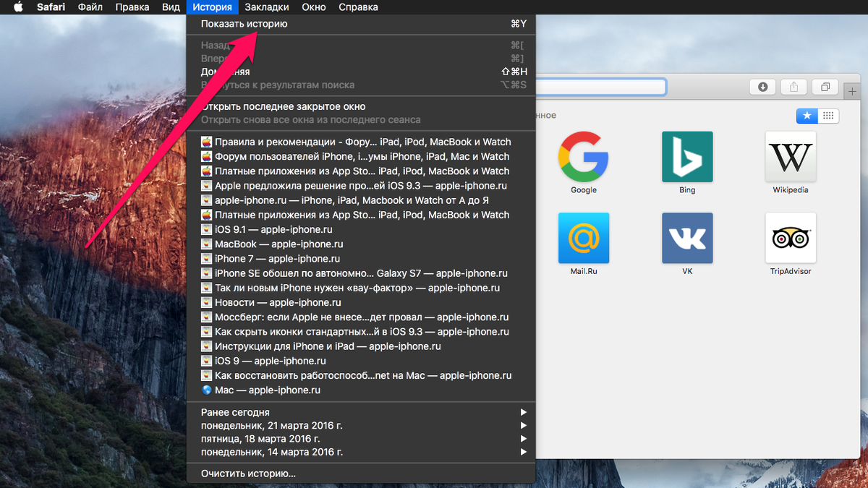Screen dimensions: 868x488
Task: Open apple-iphone.ru — iPhone, iPad, Macbook item
Action: pos(361,200)
